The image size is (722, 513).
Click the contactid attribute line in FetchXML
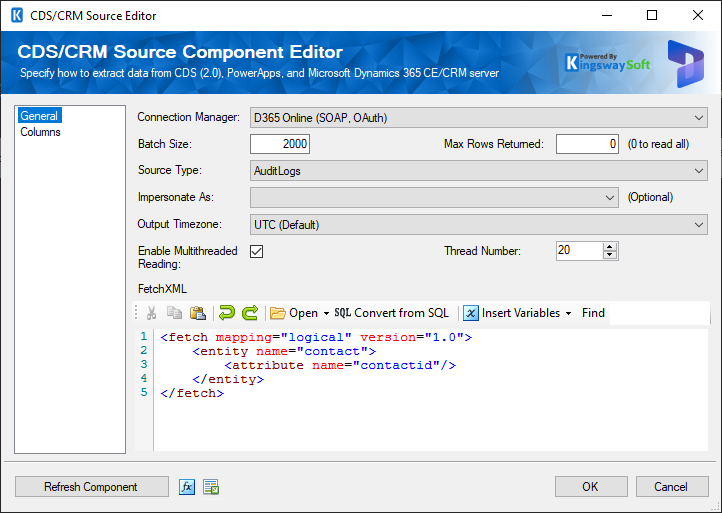click(x=340, y=366)
